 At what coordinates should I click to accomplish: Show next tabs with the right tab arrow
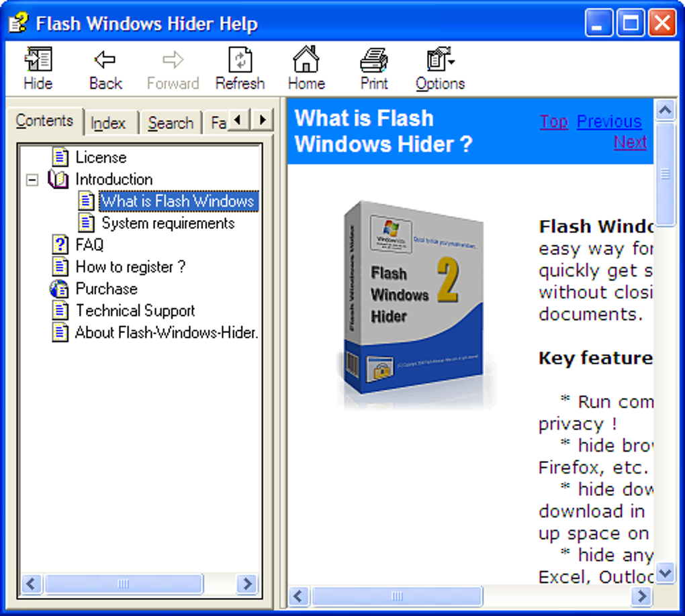click(263, 119)
